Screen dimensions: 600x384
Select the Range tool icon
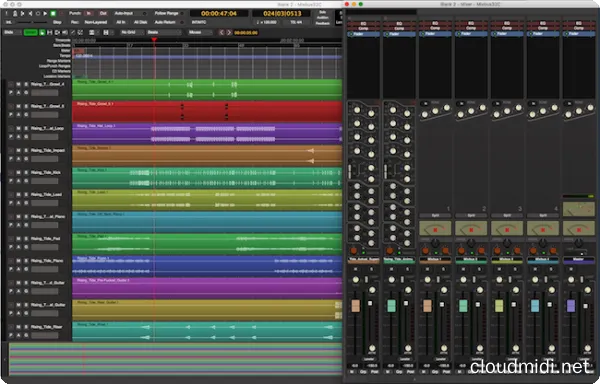[50, 33]
